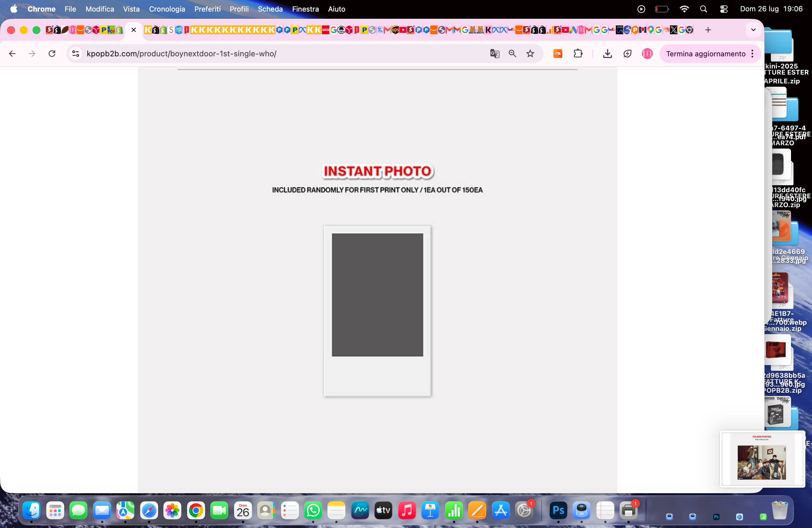Click the orange extension icon in toolbar
Viewport: 812px width, 528px height.
[558, 54]
